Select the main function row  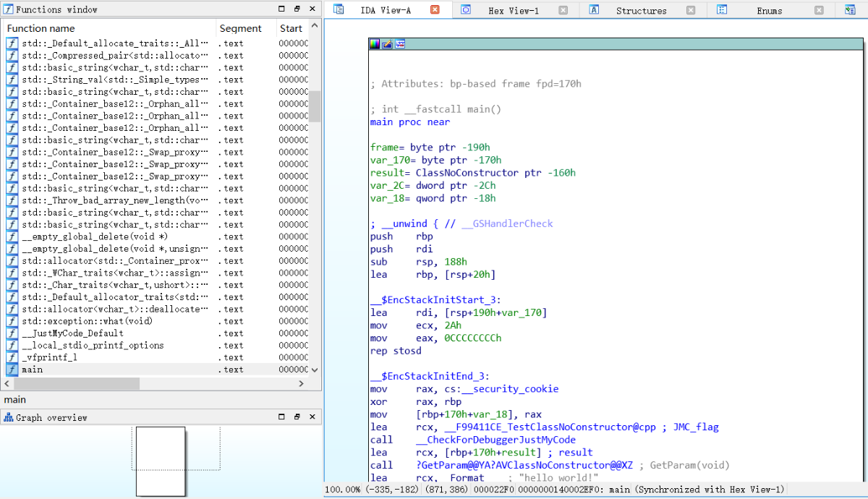tap(156, 370)
